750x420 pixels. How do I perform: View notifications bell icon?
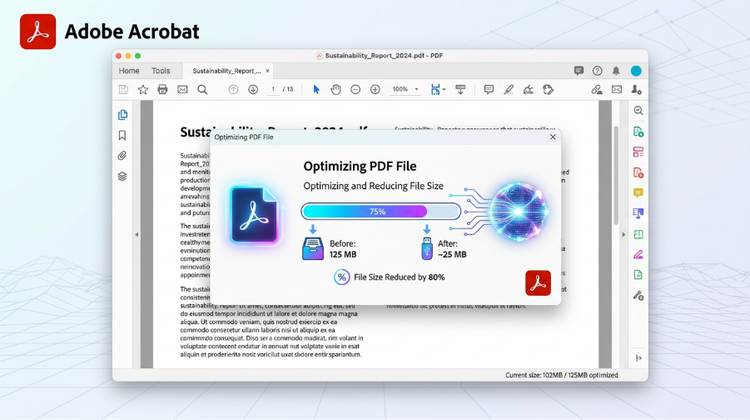pyautogui.click(x=616, y=71)
